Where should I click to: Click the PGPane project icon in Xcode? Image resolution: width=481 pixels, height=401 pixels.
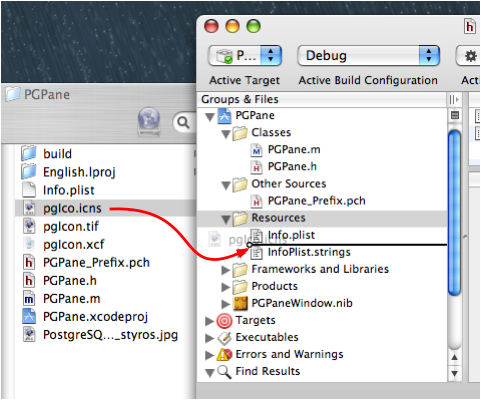point(225,116)
